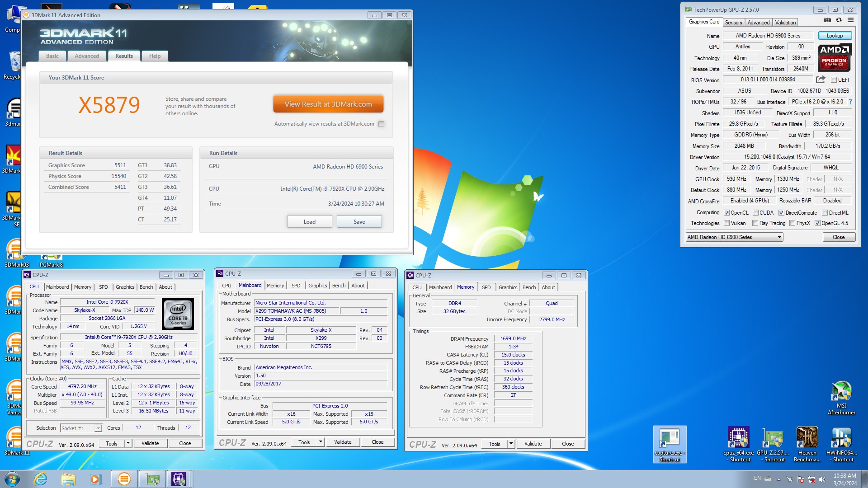Click the BIOS export share icon in GPU-Z
Viewport: 868px width, 488px height.
pos(821,80)
